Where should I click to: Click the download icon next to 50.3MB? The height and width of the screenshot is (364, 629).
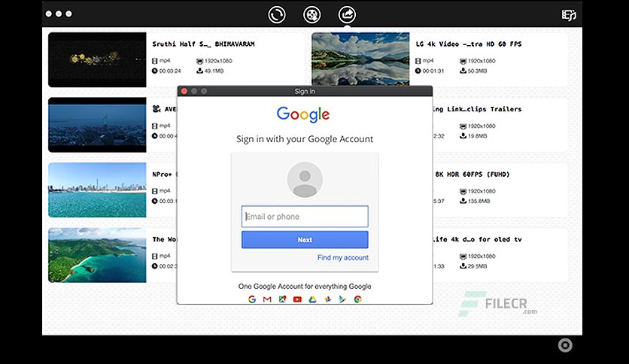click(463, 71)
